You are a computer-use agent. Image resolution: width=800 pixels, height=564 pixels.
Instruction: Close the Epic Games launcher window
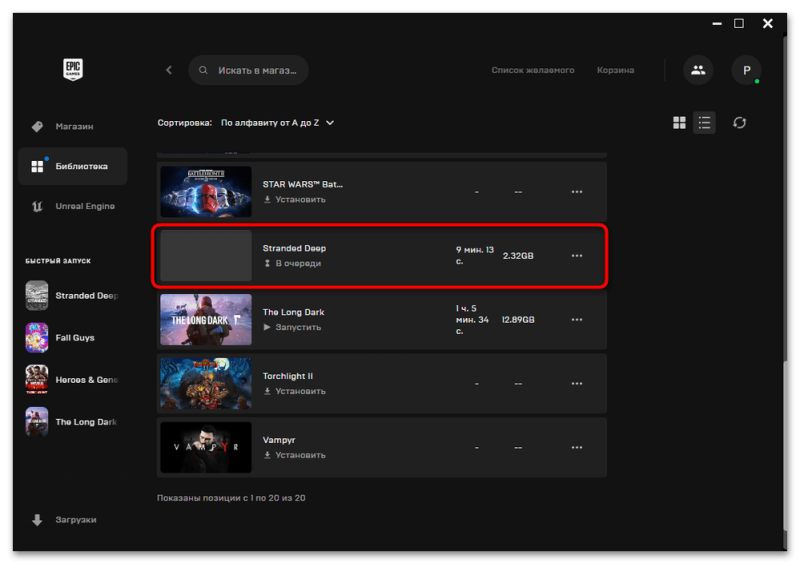(767, 23)
